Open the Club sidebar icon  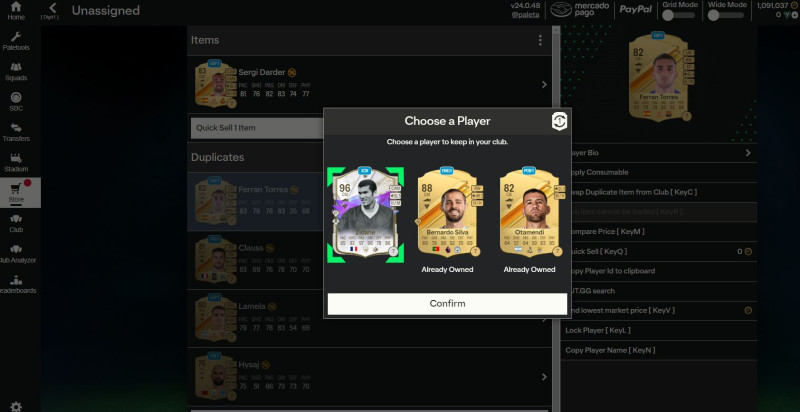[16, 219]
